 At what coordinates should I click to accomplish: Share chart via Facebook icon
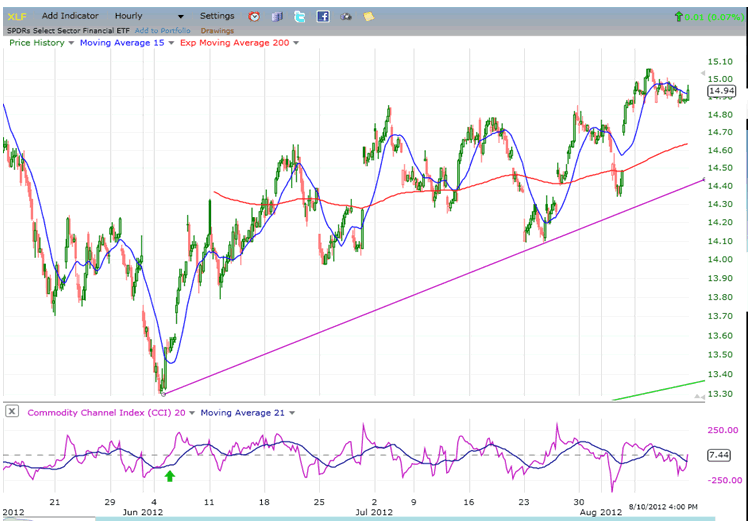coord(323,16)
